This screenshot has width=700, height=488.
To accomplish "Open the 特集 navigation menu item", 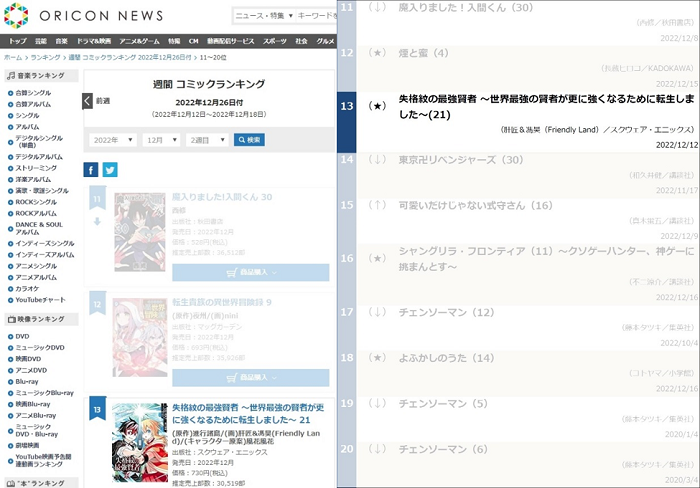I will pyautogui.click(x=174, y=41).
